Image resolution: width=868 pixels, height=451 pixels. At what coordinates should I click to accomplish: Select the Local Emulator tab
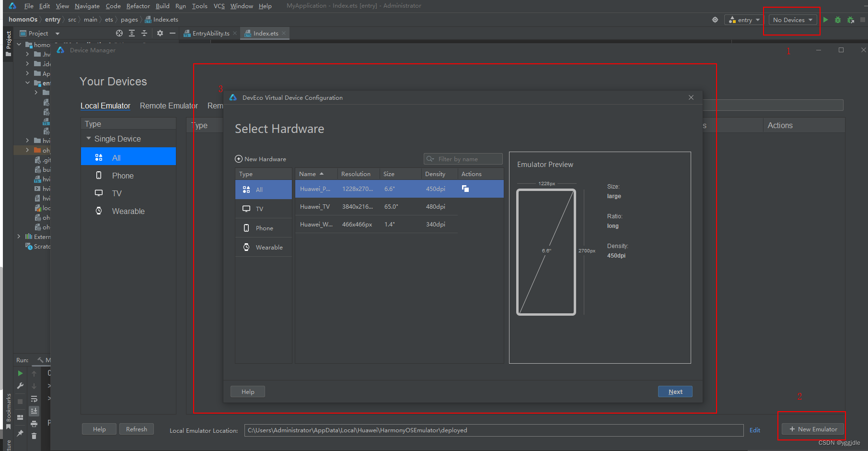(105, 106)
